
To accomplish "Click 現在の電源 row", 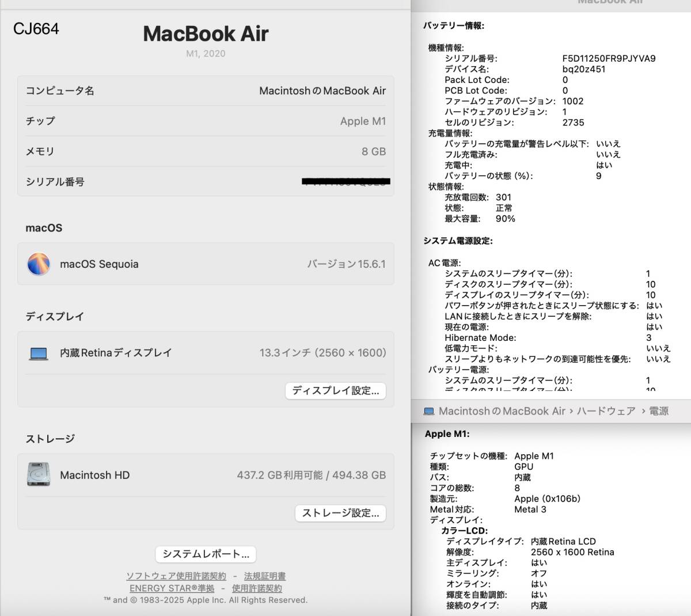I will tap(553, 327).
